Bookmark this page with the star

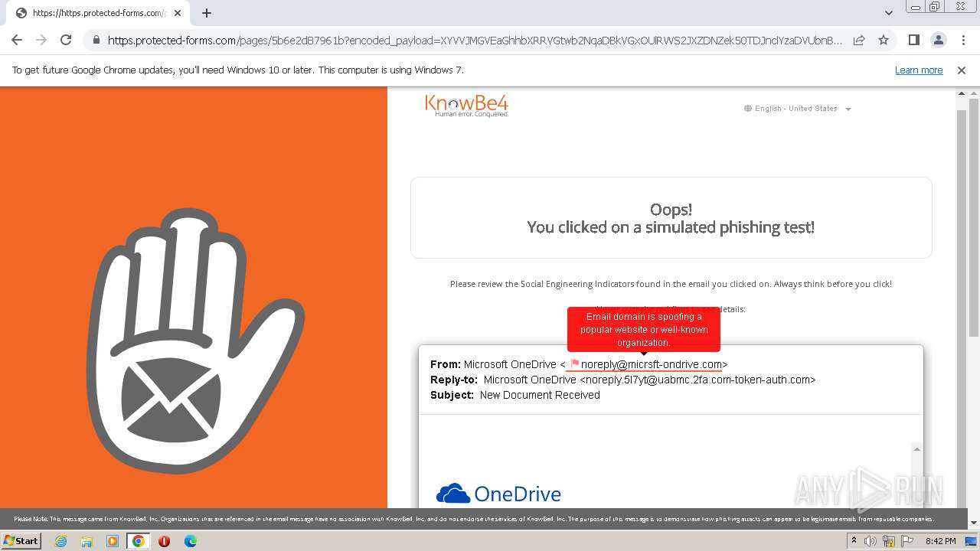[884, 41]
